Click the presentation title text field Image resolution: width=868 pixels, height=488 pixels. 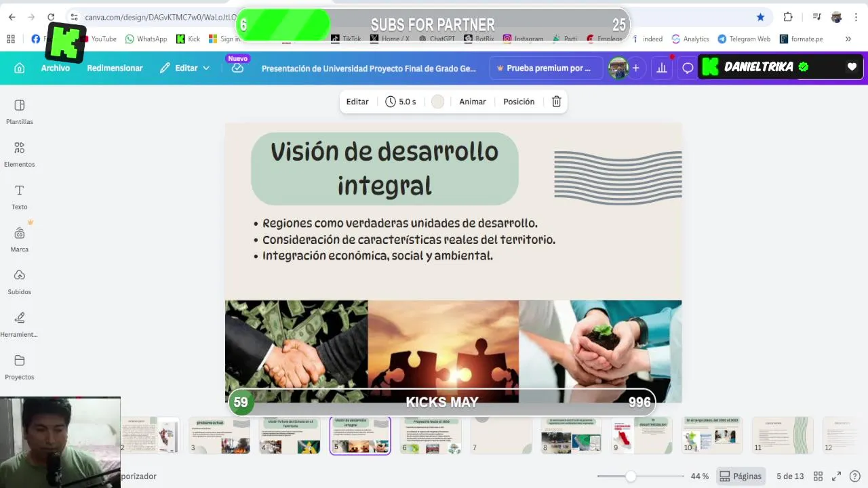[x=369, y=68]
